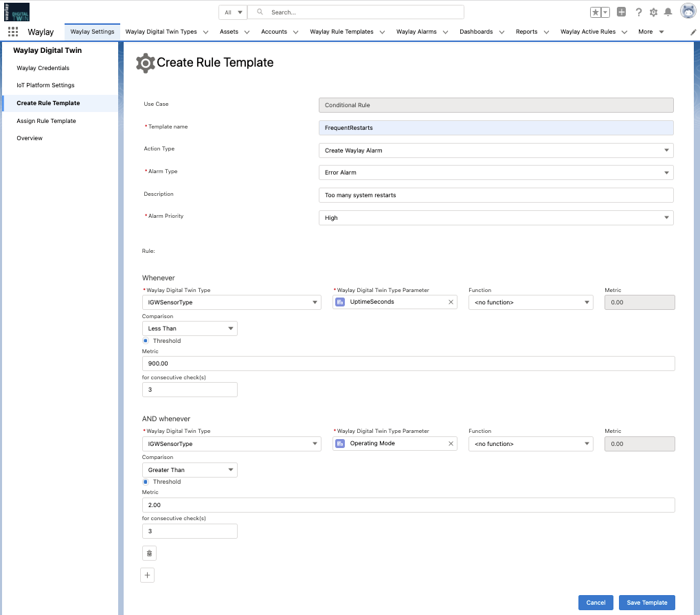Click the Operating Mode parameter icon
The width and height of the screenshot is (700, 615).
(340, 443)
